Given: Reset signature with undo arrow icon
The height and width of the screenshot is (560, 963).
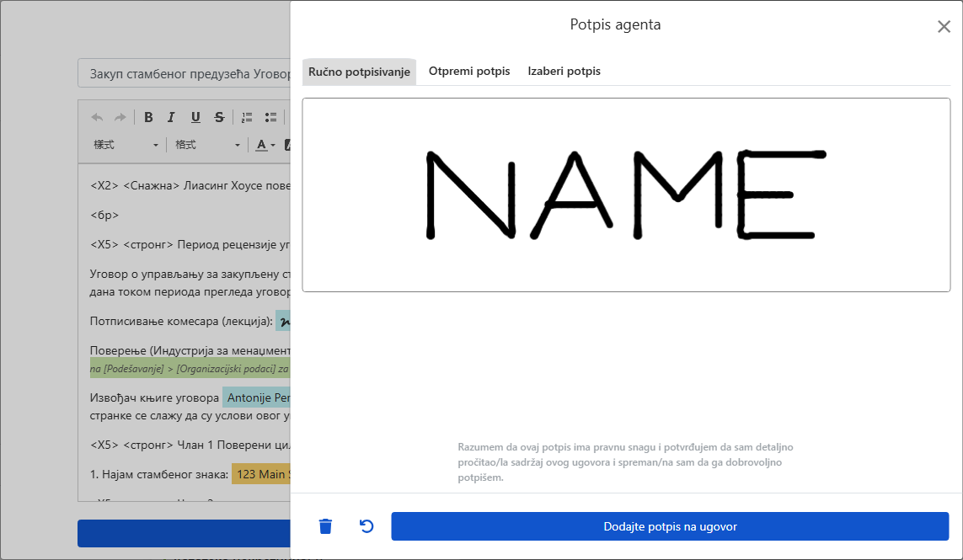Looking at the screenshot, I should 366,526.
